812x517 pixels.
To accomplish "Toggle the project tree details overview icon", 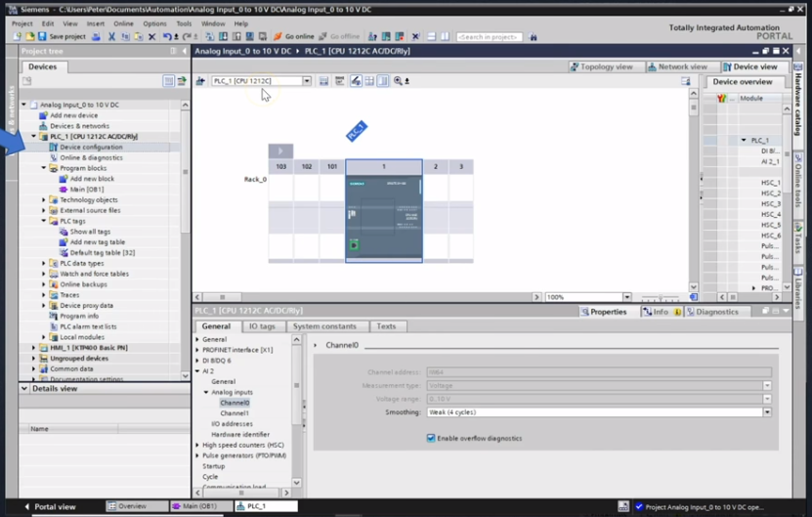I will [x=168, y=81].
